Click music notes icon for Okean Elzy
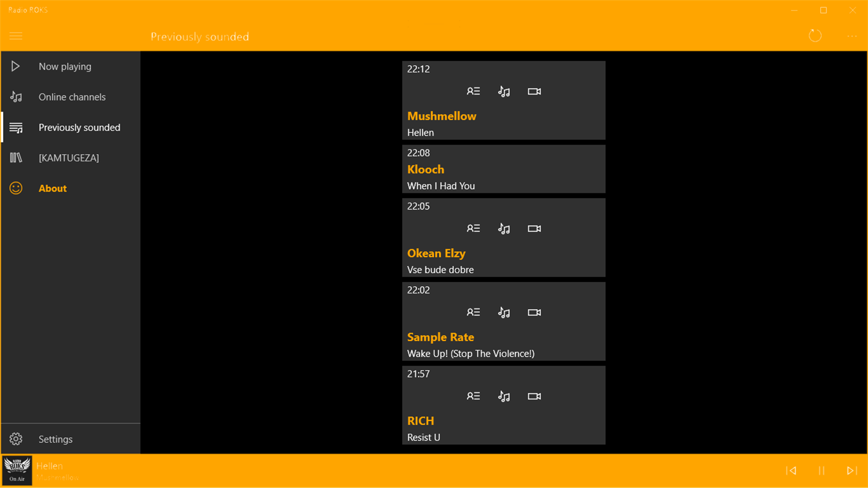The width and height of the screenshot is (868, 488). click(x=504, y=229)
